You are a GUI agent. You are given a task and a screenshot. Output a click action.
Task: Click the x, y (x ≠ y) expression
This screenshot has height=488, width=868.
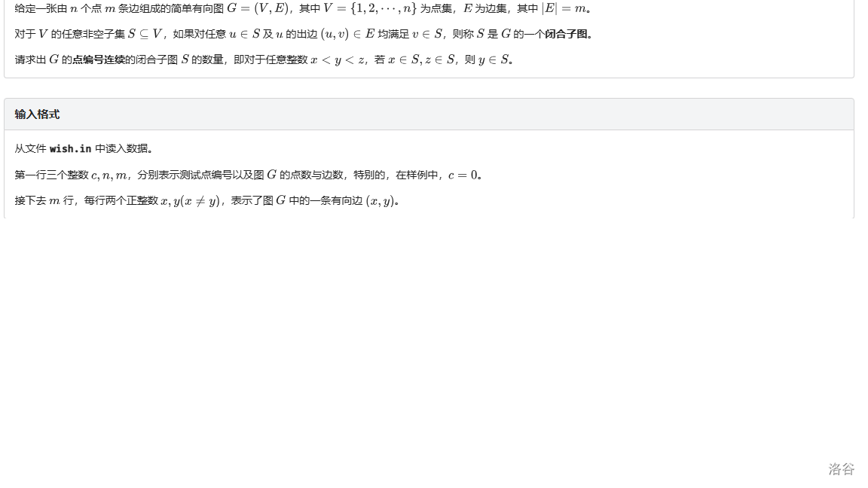click(190, 201)
